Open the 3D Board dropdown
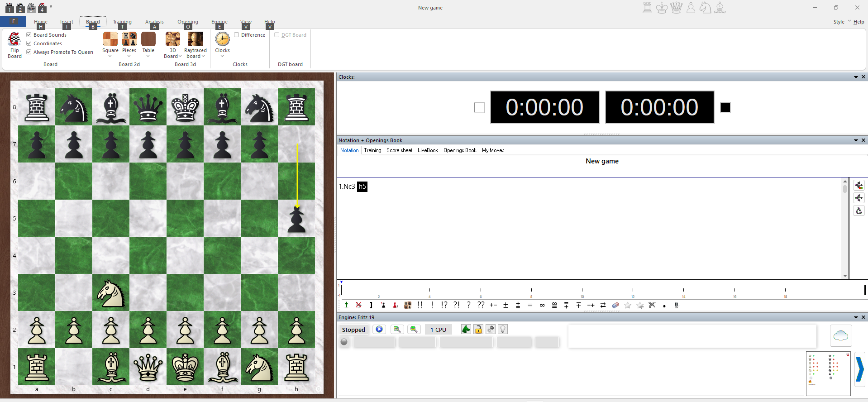 pos(172,45)
